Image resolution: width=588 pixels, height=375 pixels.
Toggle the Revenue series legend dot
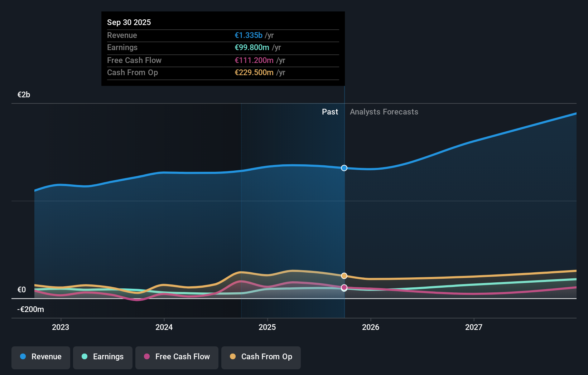[24, 357]
